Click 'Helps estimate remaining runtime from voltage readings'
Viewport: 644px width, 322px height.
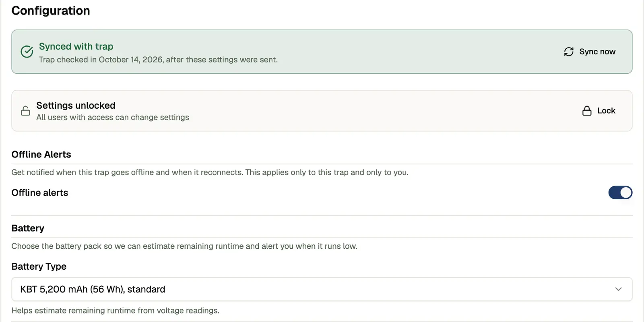tap(116, 310)
